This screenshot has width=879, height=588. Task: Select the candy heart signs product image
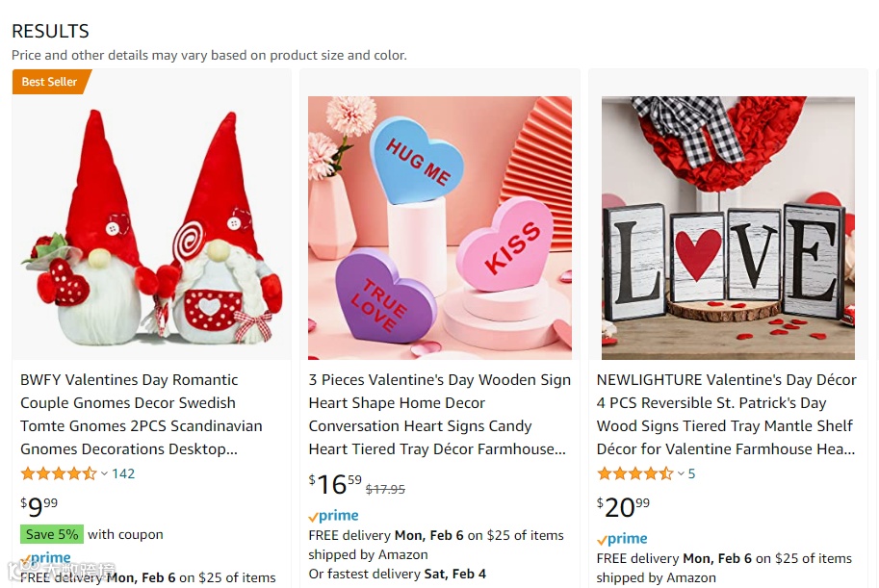pos(440,228)
